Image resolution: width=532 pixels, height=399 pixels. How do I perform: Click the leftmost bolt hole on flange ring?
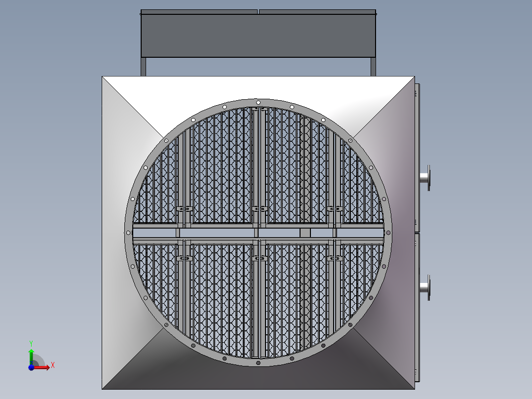(128, 233)
